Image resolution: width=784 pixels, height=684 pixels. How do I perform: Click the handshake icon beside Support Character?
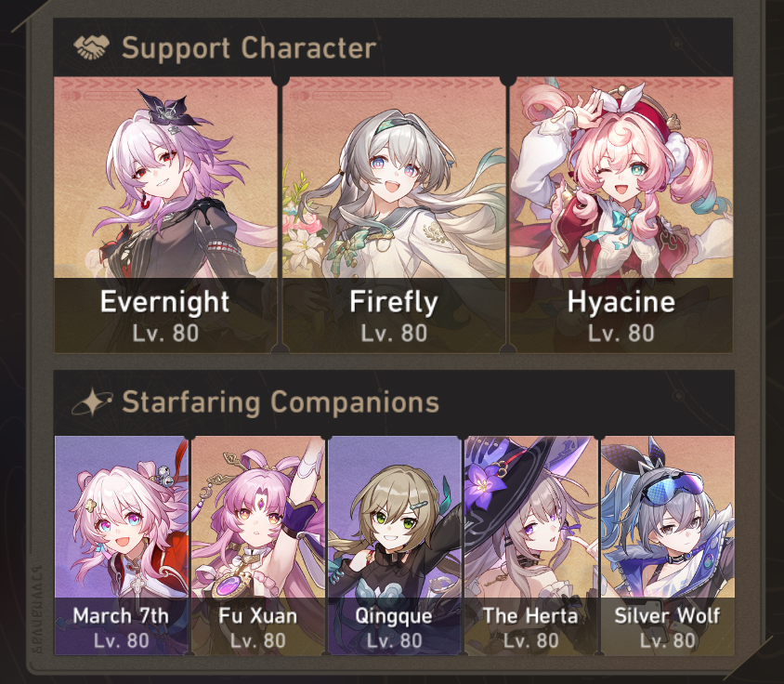(x=92, y=47)
